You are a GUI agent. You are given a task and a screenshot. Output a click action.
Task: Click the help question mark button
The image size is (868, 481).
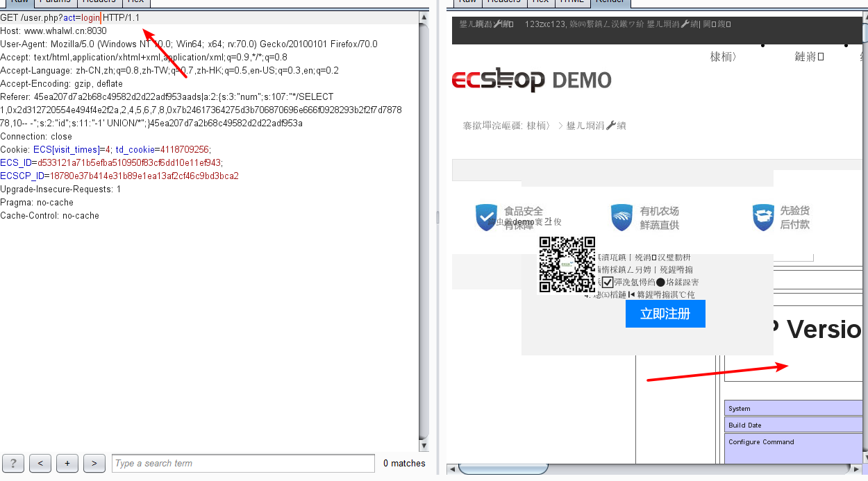[x=14, y=463]
